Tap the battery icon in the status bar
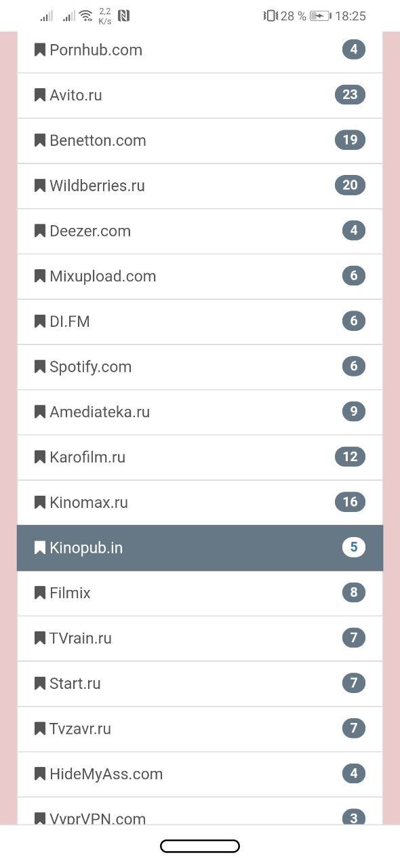400x868 pixels. coord(320,16)
